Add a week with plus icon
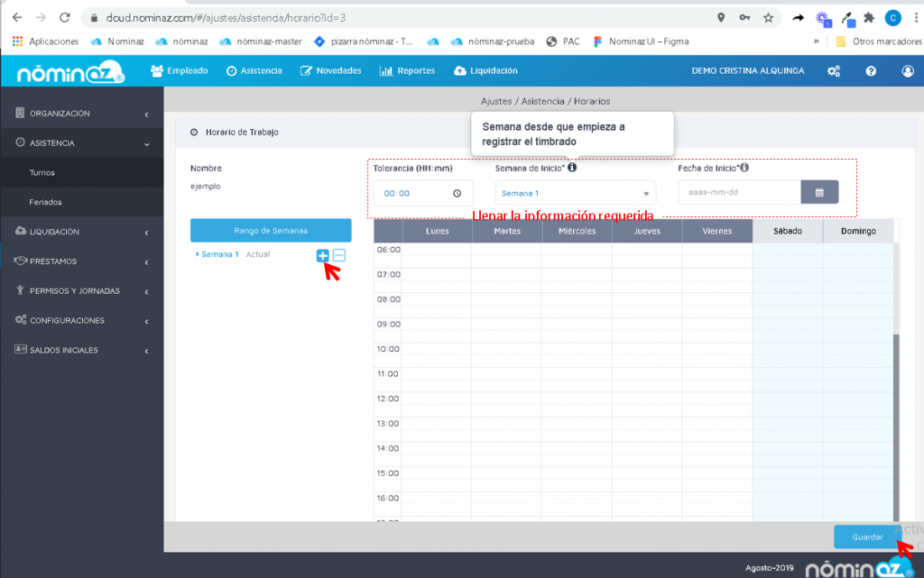This screenshot has height=578, width=924. coord(322,255)
